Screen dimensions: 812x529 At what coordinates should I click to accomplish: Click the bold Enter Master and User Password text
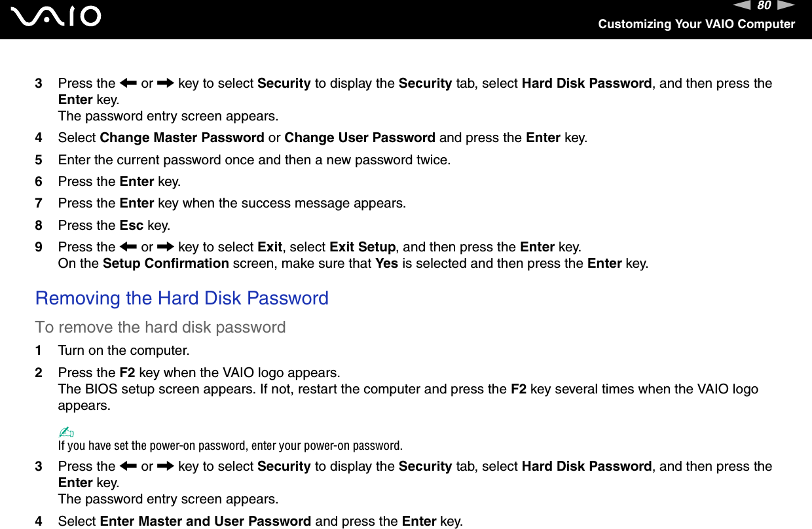pos(206,522)
